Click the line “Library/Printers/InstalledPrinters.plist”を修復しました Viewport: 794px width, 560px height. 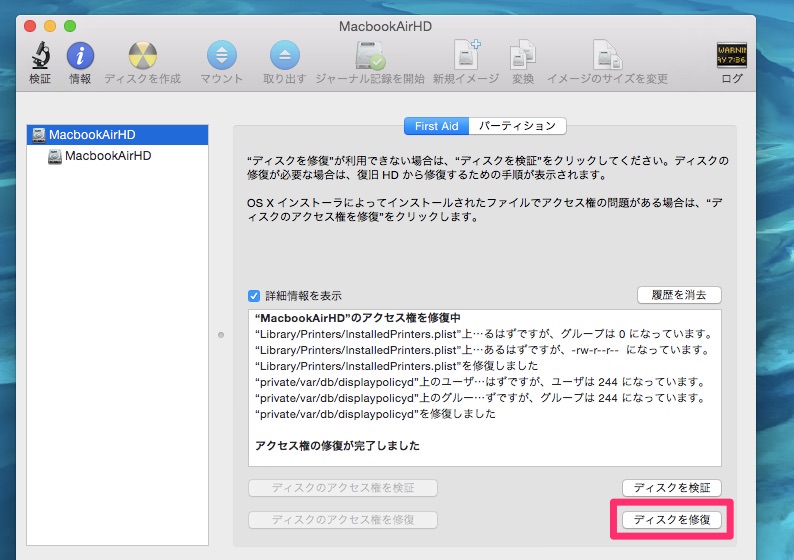pos(396,366)
